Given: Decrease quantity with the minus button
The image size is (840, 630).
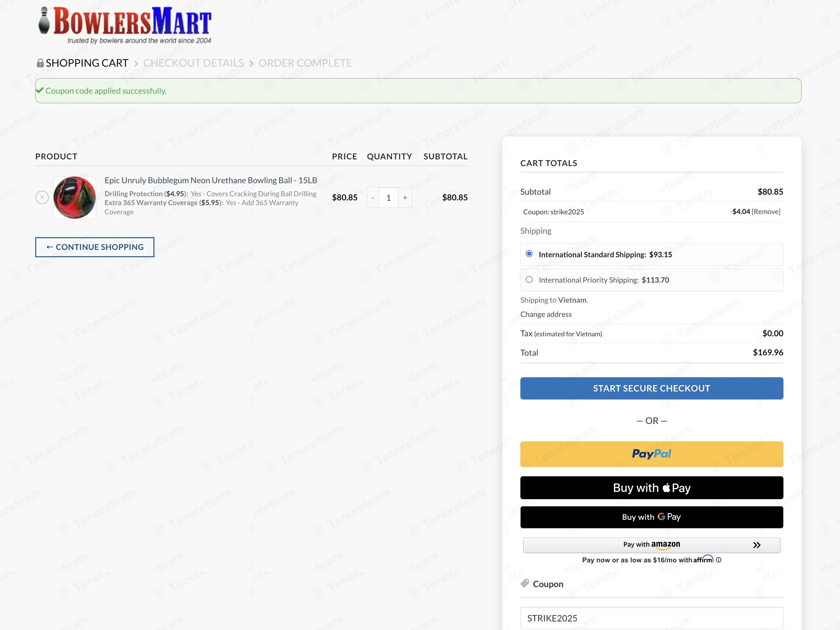Looking at the screenshot, I should (373, 197).
